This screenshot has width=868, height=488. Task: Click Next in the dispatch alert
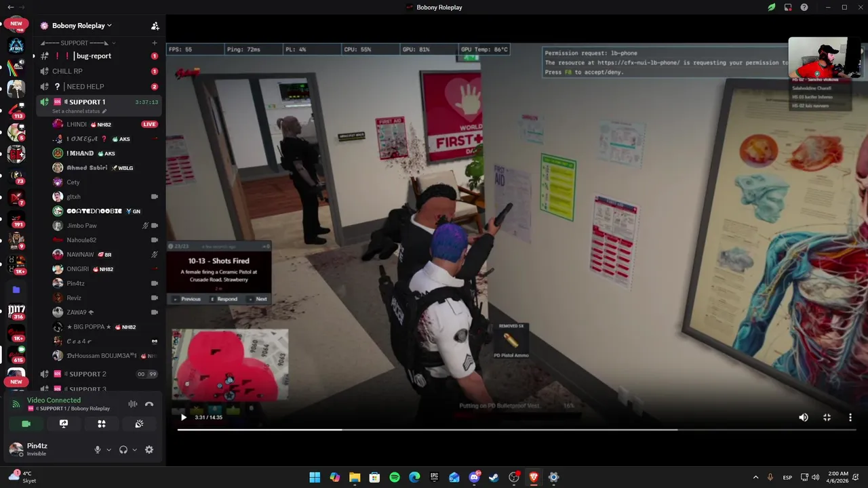tap(258, 299)
